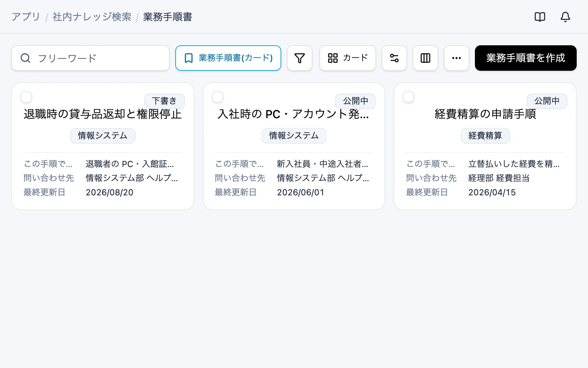Select the 退職時の貸与品返却と権限停止 card checkbox

tap(26, 97)
